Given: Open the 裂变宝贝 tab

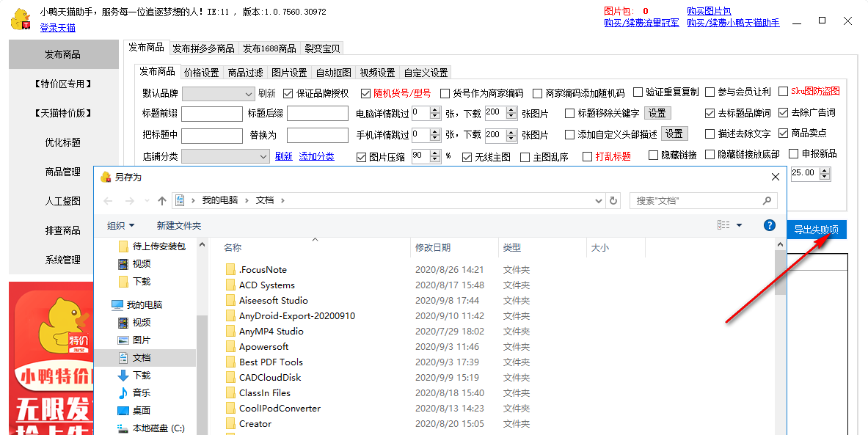Looking at the screenshot, I should 322,48.
